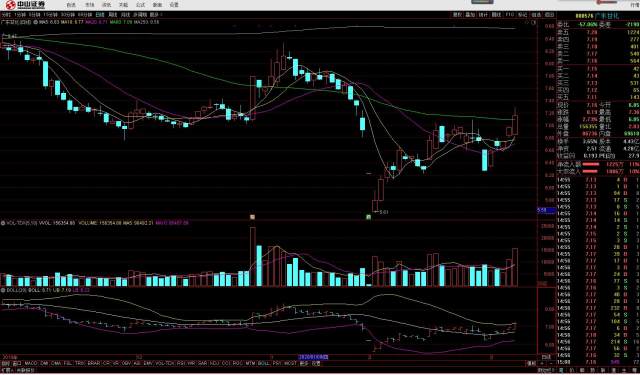Click the info marker icon below the volume spike candle
The width and height of the screenshot is (640, 375).
point(252,217)
